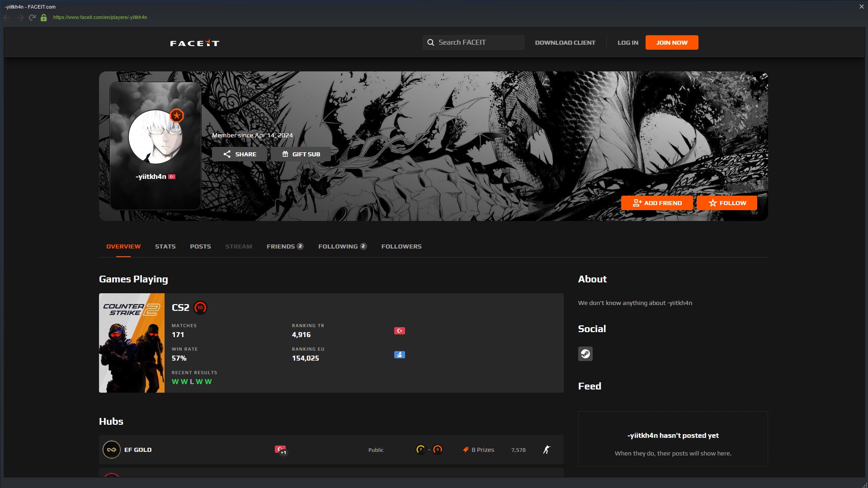Click the green site security padlock

click(44, 18)
